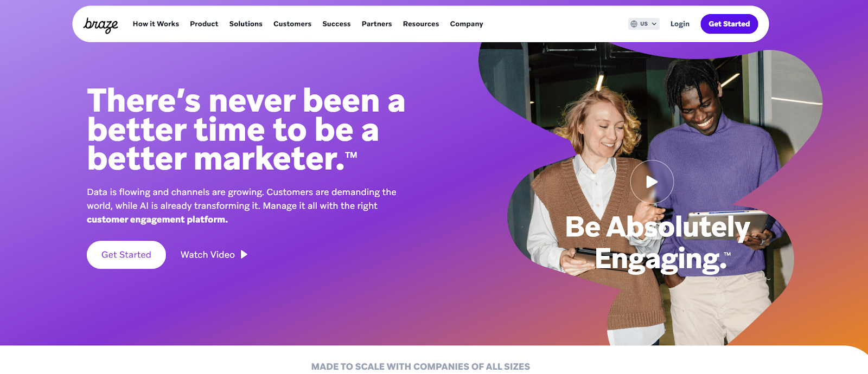
Task: Open the Company menu item
Action: pyautogui.click(x=467, y=24)
